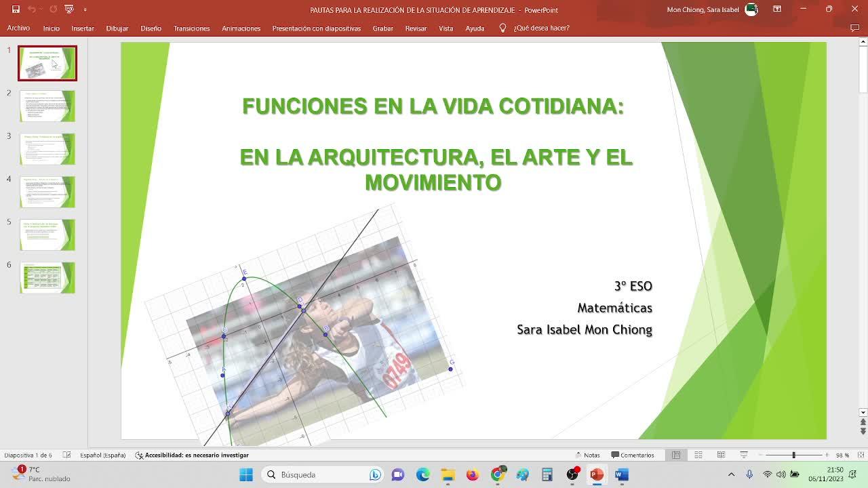Select slide 1 thumbnail
The image size is (868, 488).
tap(47, 63)
